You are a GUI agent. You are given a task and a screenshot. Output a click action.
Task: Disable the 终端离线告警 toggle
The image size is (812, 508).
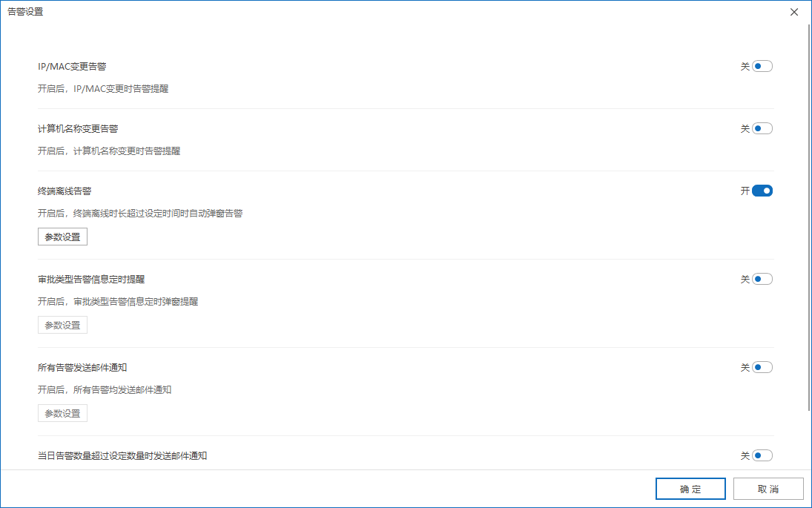point(762,191)
